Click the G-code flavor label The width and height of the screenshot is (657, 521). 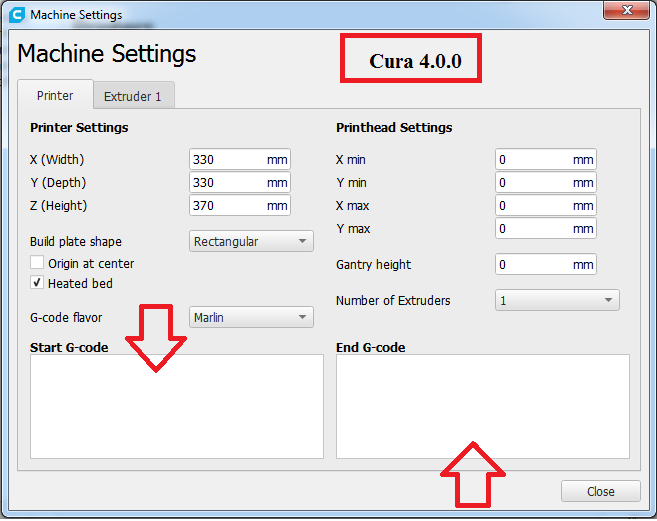(x=66, y=318)
